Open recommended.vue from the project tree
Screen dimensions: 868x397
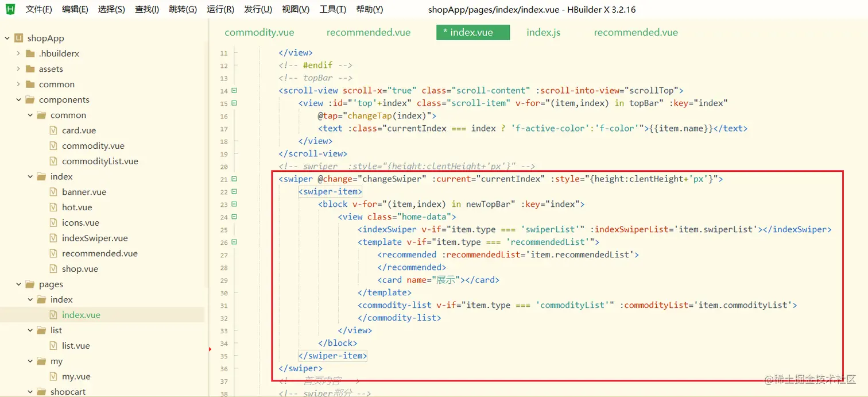pos(100,253)
